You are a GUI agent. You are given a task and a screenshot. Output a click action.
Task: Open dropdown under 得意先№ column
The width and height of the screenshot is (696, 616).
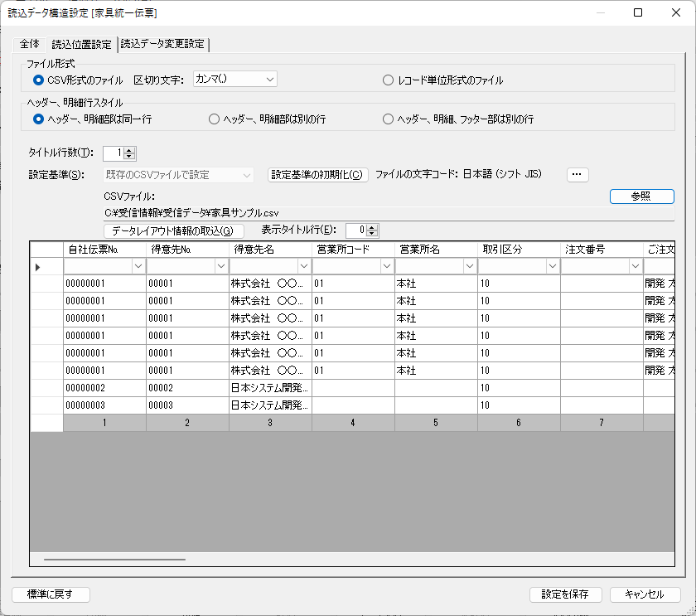tap(221, 266)
